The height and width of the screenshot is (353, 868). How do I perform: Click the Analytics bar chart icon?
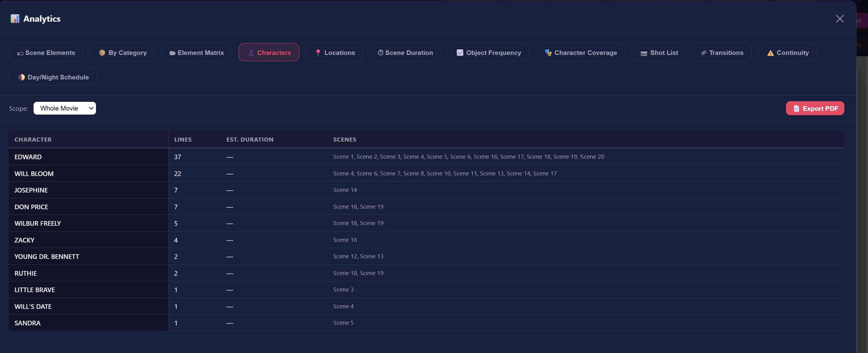[x=15, y=19]
